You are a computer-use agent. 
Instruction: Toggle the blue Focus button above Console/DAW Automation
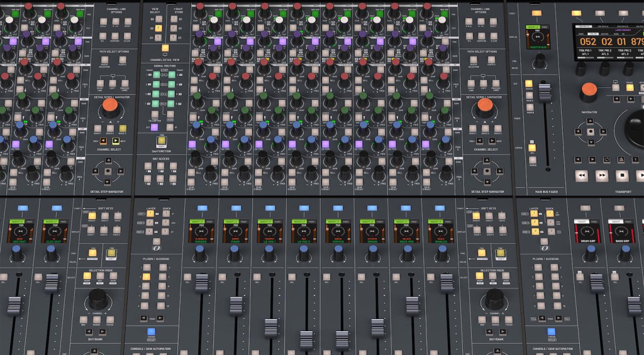(152, 332)
